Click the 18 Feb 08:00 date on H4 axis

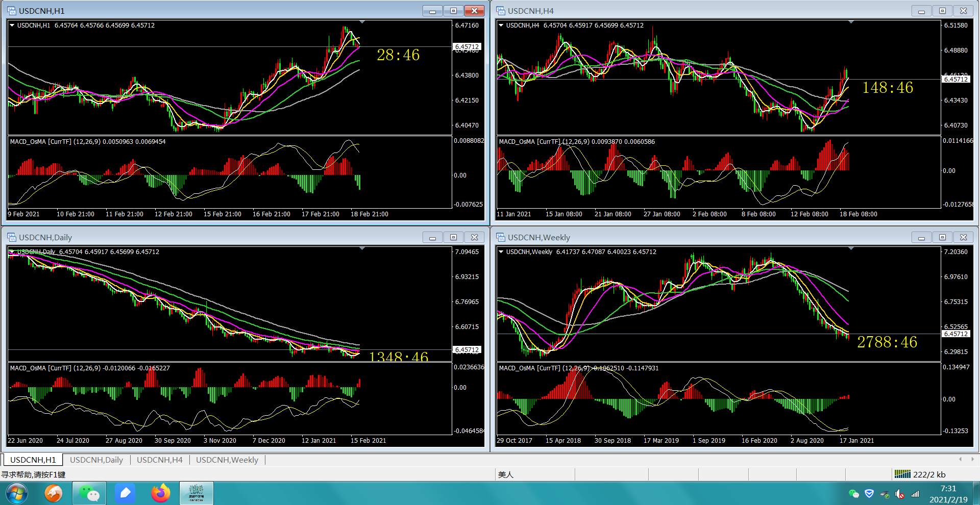pos(858,214)
